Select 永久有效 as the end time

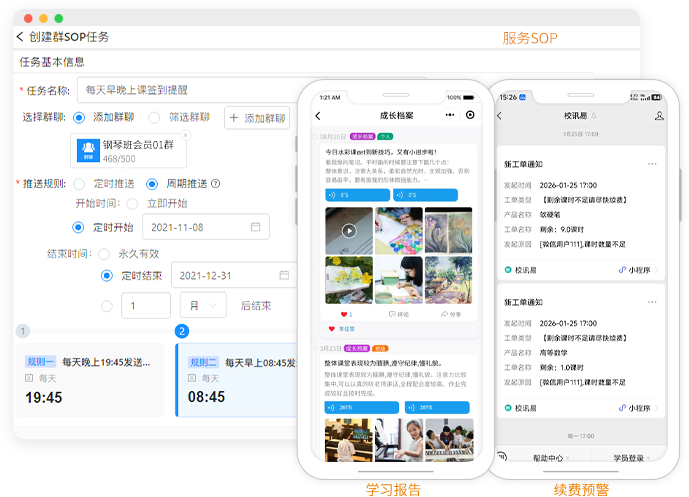104,254
